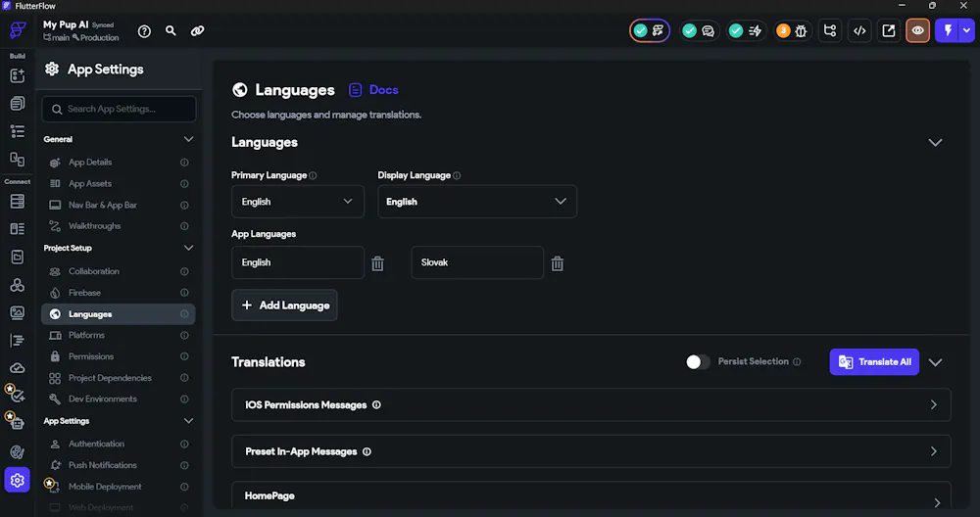Select the settings gear icon in left rail
Image resolution: width=980 pixels, height=517 pixels.
(x=18, y=480)
